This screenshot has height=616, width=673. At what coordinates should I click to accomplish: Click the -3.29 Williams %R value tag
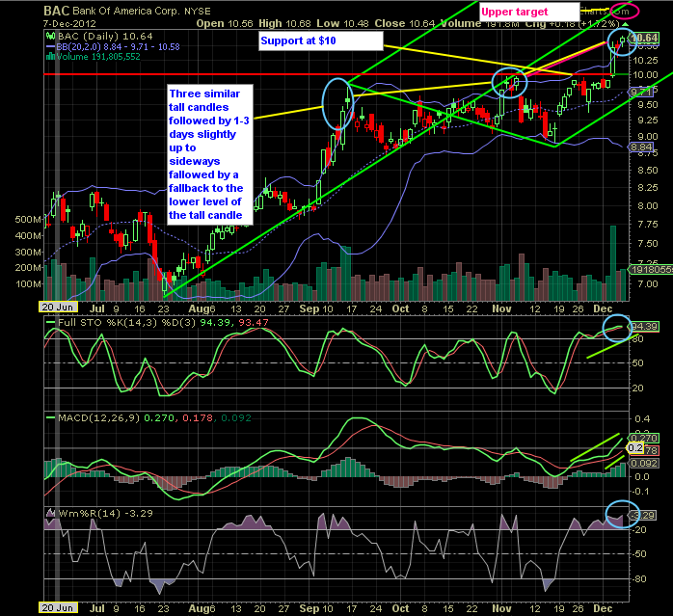(x=647, y=516)
